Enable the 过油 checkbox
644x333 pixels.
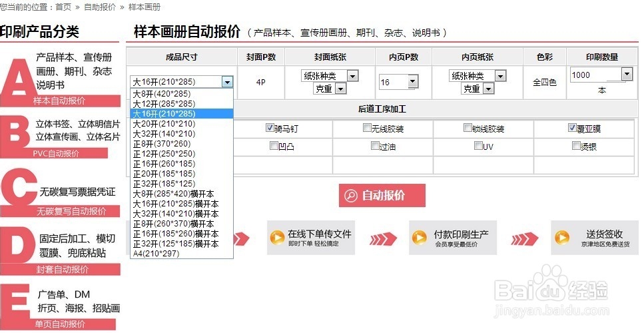point(374,145)
